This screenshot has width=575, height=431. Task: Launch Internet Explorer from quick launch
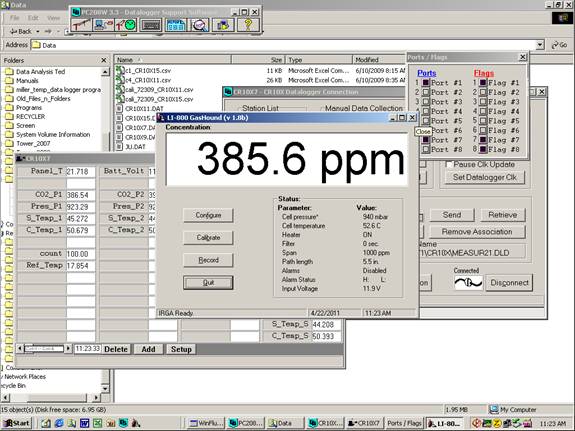59,423
